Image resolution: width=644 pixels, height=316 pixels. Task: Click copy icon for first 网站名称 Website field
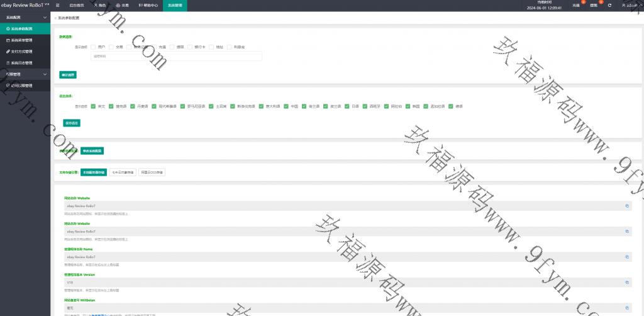[x=626, y=206]
